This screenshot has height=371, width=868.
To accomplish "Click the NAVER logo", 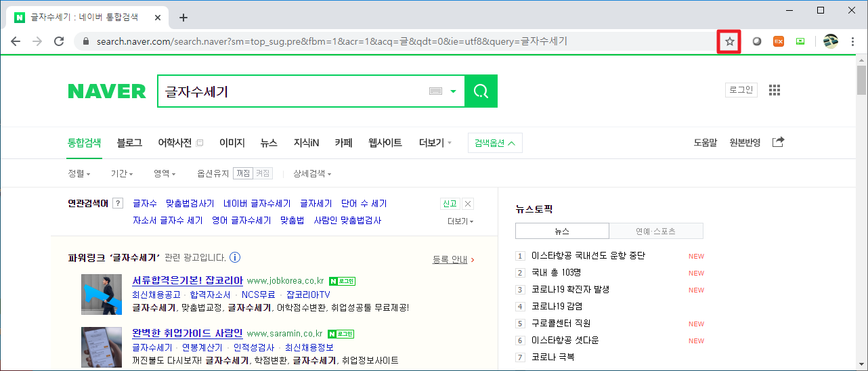I will click(107, 91).
